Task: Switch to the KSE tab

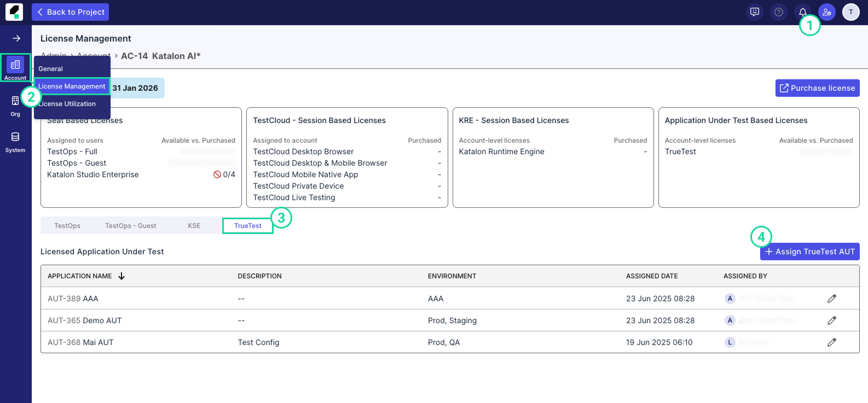Action: 194,226
